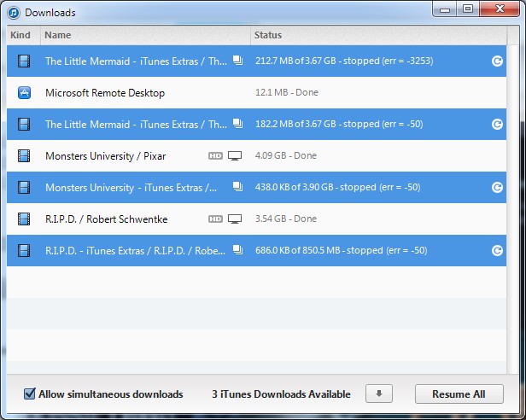Select the Microsoft Remote Desktop row name
The image size is (526, 420).
(x=105, y=92)
